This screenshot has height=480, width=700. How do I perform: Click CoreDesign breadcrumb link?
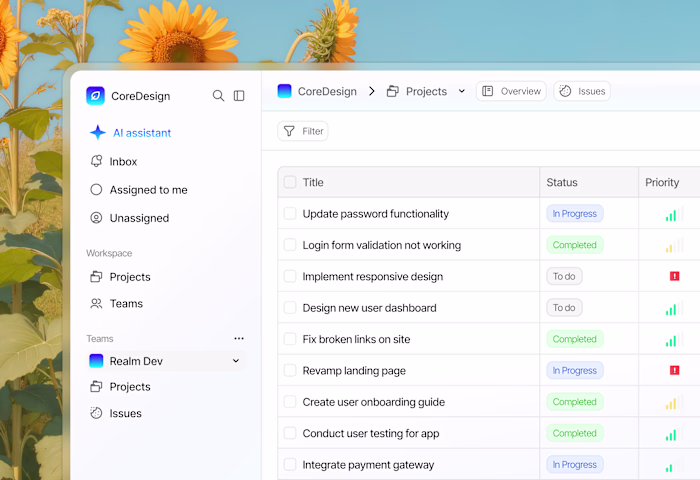[327, 91]
